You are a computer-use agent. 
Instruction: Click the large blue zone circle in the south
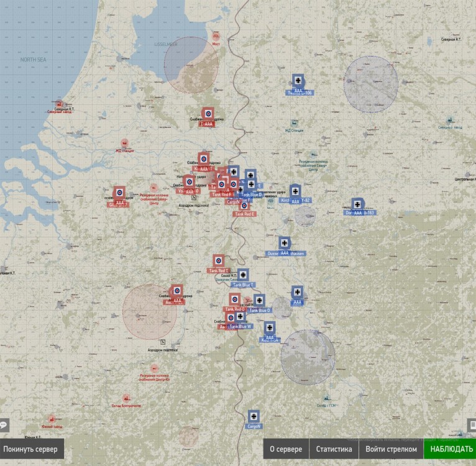[x=308, y=357]
